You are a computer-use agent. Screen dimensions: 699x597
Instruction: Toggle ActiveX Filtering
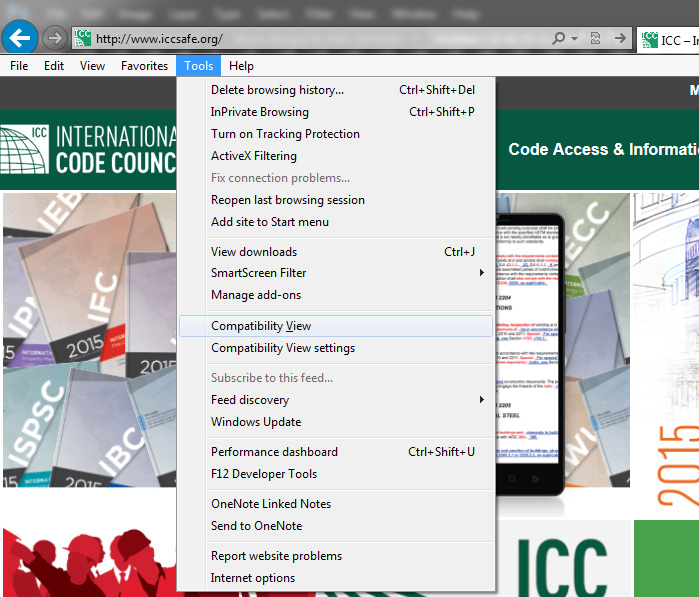pos(253,156)
